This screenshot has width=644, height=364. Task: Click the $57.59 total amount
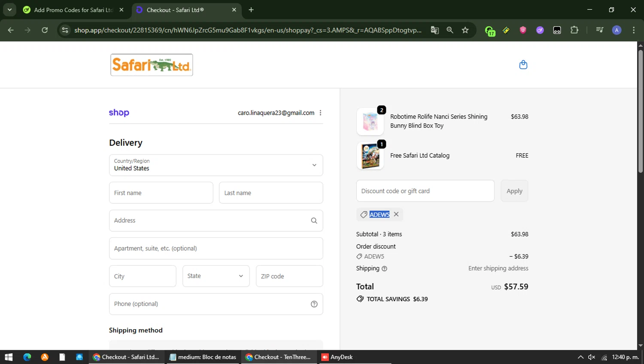[516, 287]
